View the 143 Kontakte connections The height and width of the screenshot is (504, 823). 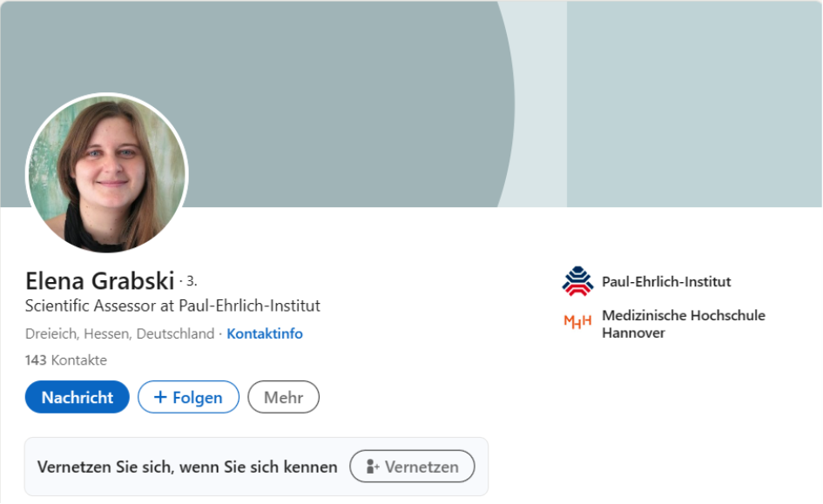tap(66, 360)
